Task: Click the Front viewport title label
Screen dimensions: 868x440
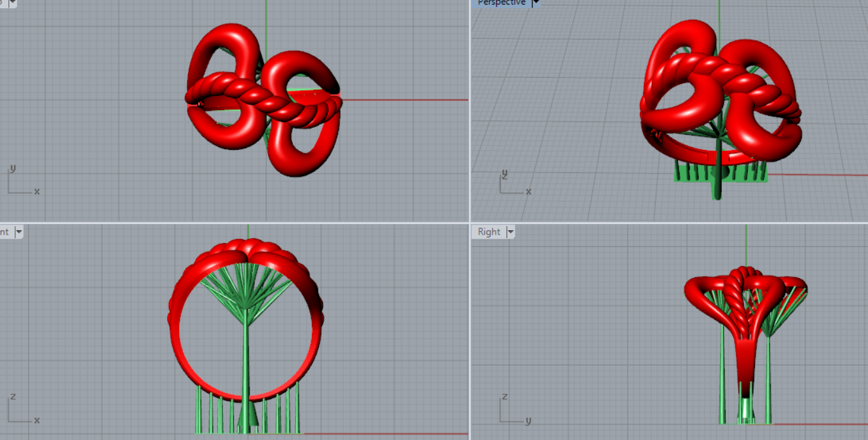Action: click(x=4, y=232)
